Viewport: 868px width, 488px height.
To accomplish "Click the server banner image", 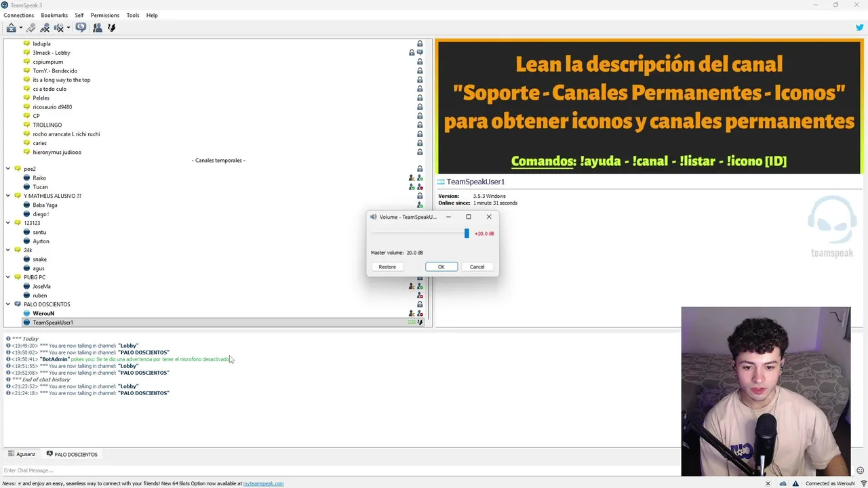I will pyautogui.click(x=650, y=107).
